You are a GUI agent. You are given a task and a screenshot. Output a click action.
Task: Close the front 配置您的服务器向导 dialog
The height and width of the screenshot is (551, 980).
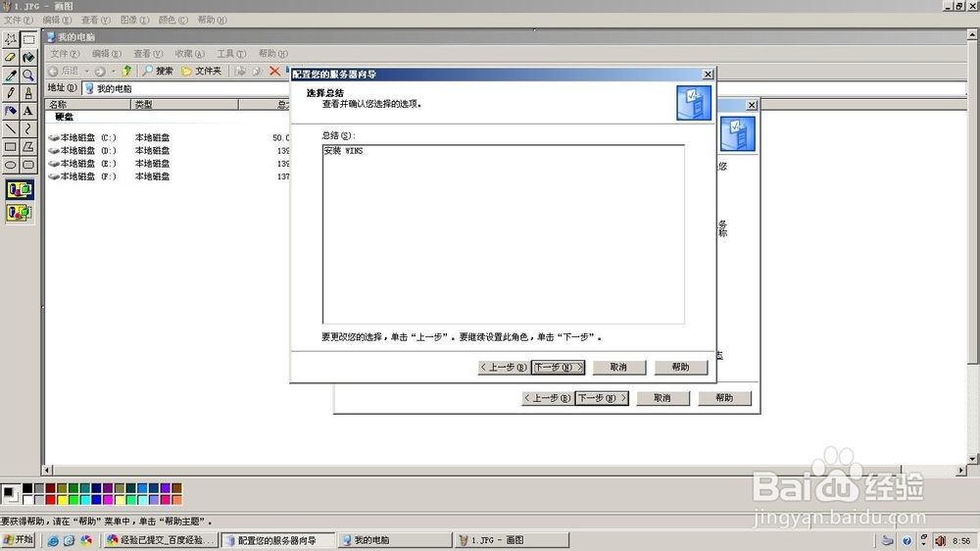tap(708, 75)
